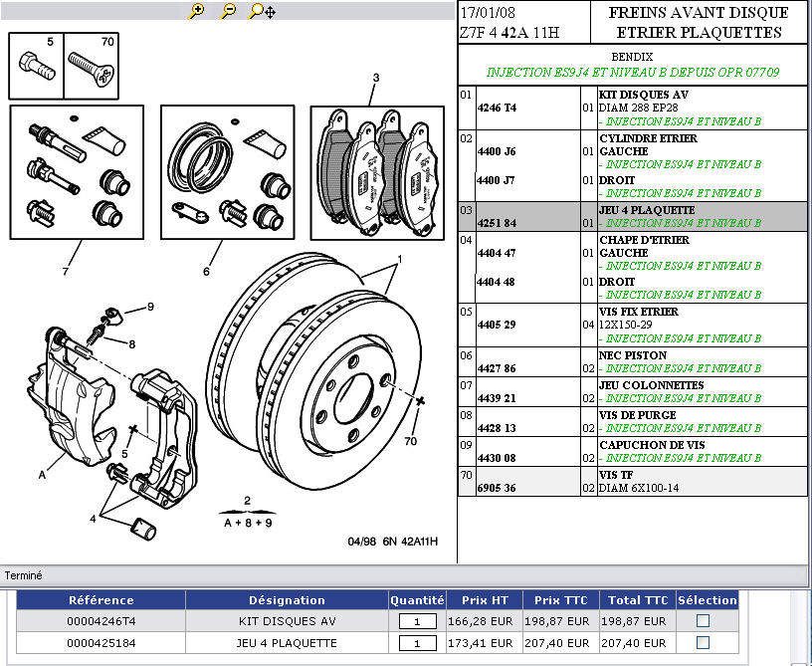
Task: Open KIT DISQUES AV part 4246 T4
Action: click(497, 107)
